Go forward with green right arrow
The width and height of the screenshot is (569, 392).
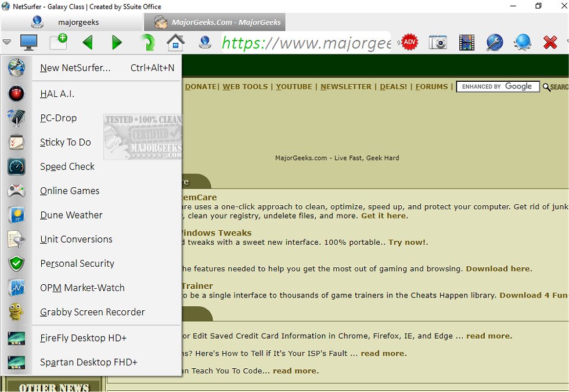click(117, 42)
